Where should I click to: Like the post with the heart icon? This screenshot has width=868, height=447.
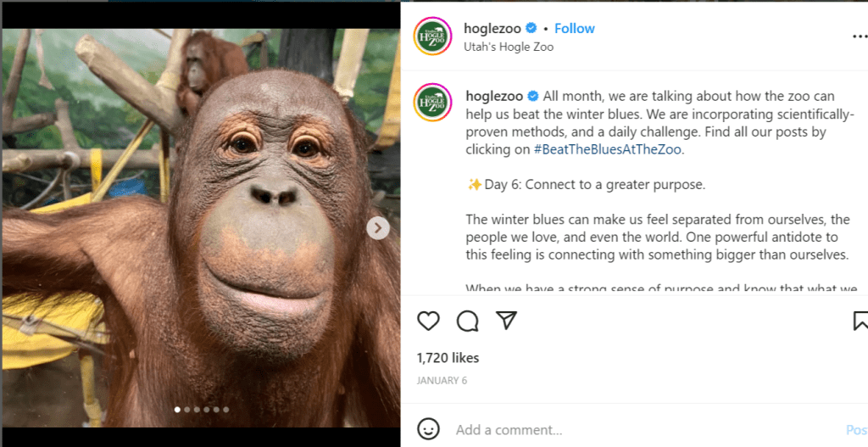pyautogui.click(x=429, y=321)
